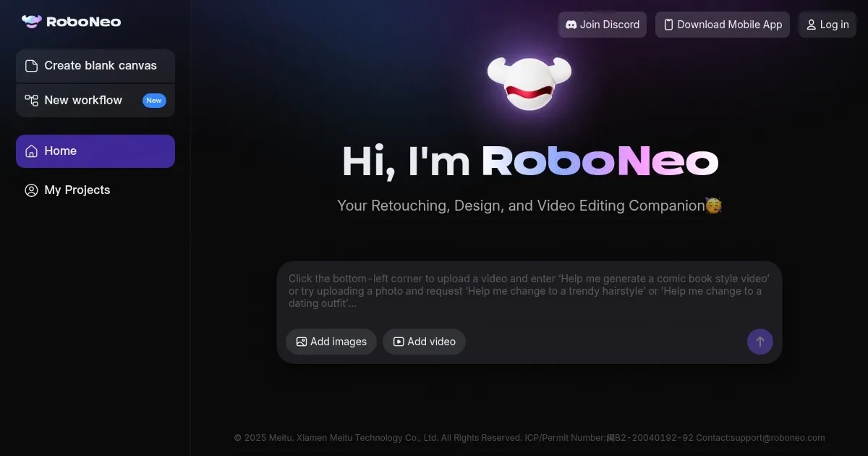Focus the prompt text input box
The image size is (868, 456).
[529, 291]
